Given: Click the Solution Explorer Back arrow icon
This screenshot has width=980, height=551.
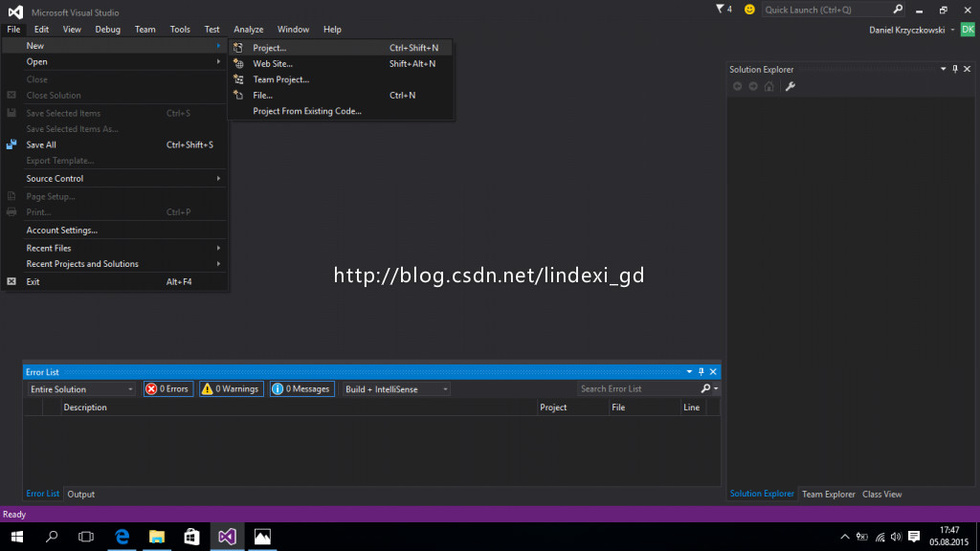Looking at the screenshot, I should 738,86.
